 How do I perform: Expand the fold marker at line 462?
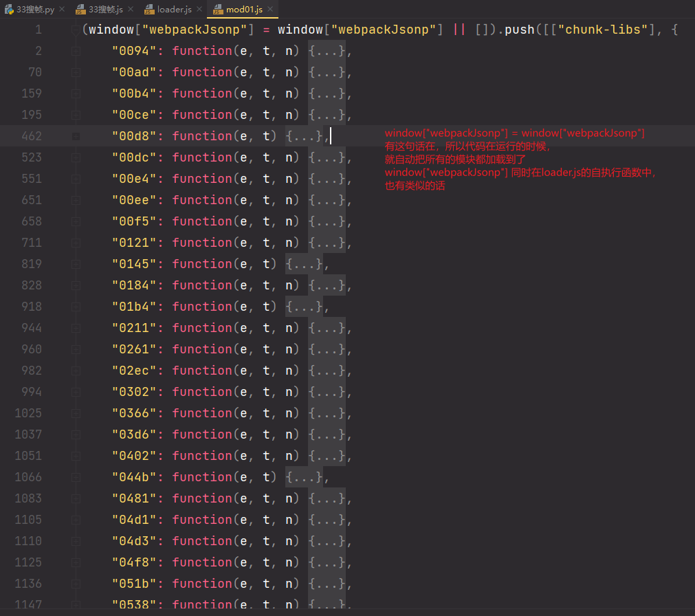[x=76, y=137]
